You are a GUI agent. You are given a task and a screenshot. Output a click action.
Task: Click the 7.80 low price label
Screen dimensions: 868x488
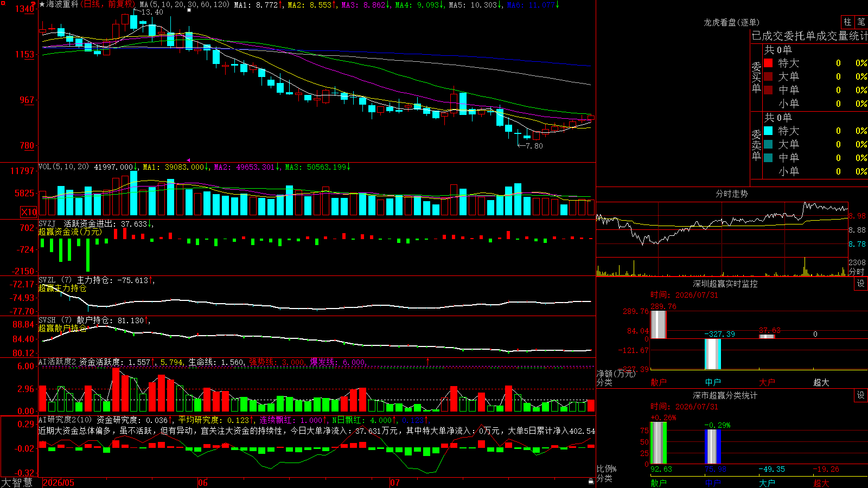(534, 146)
